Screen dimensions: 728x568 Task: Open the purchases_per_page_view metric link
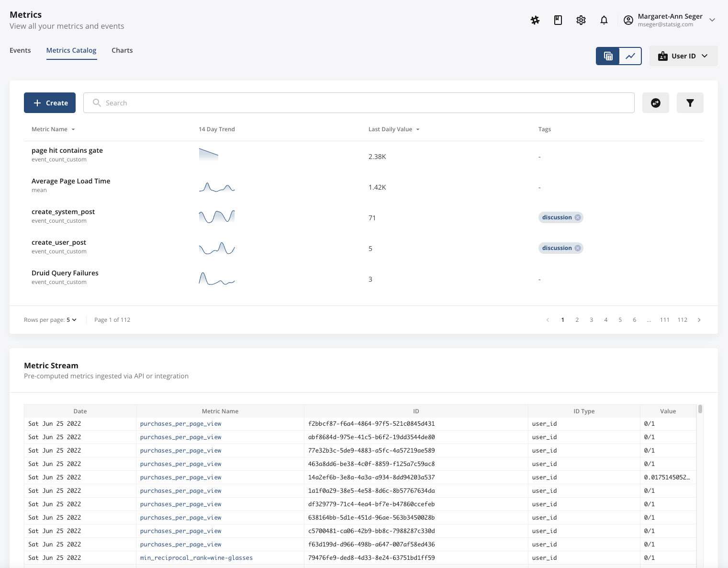pyautogui.click(x=180, y=423)
